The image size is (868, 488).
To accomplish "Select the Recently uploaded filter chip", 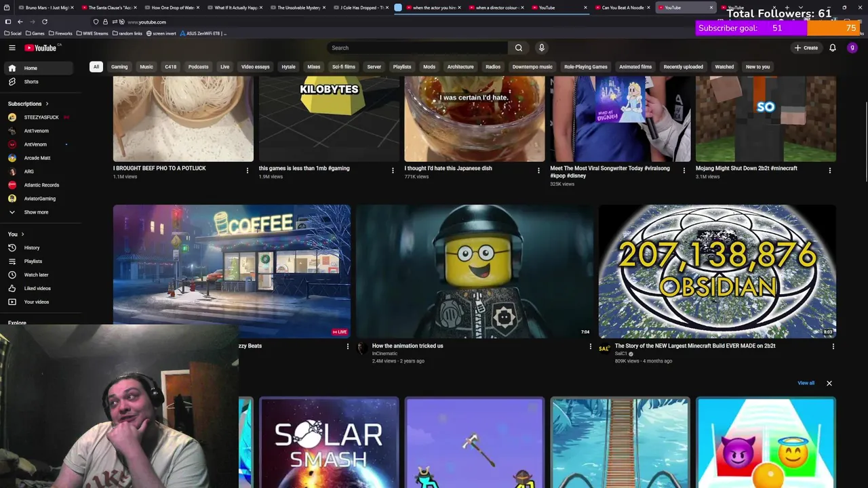I will pos(683,66).
